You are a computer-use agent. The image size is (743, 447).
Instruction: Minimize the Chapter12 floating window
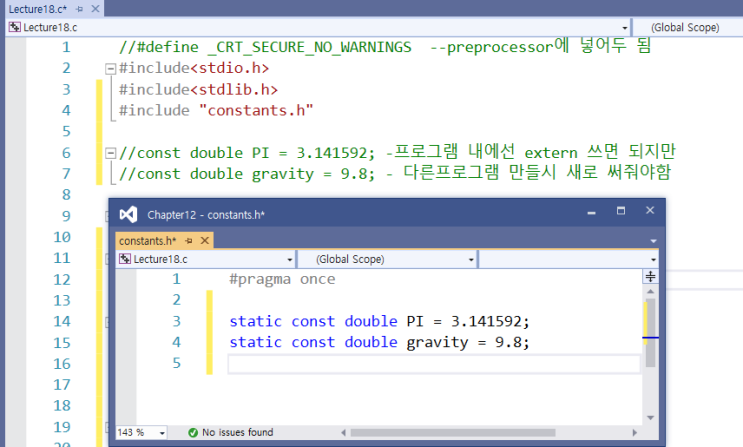point(590,212)
